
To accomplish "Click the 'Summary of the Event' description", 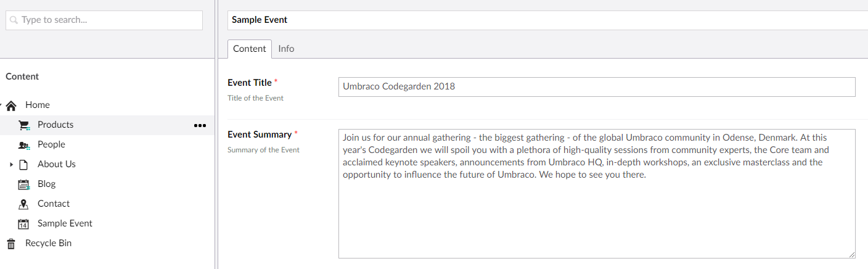I will click(263, 150).
